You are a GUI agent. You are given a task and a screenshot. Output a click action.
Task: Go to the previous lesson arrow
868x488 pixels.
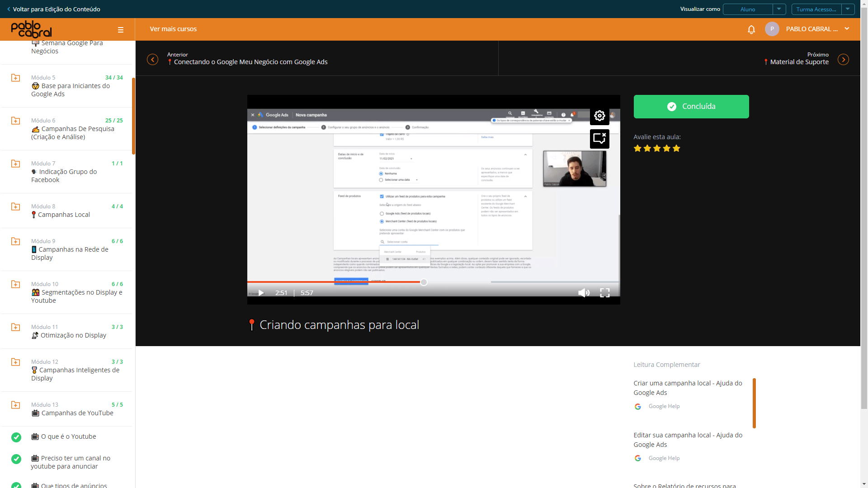[153, 60]
